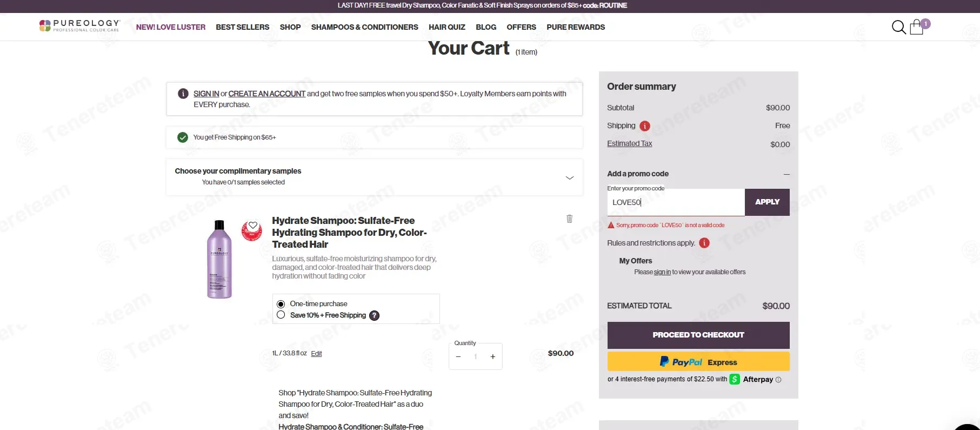Screen dimensions: 980x430
Task: Open the shopping bag cart icon
Action: click(917, 27)
